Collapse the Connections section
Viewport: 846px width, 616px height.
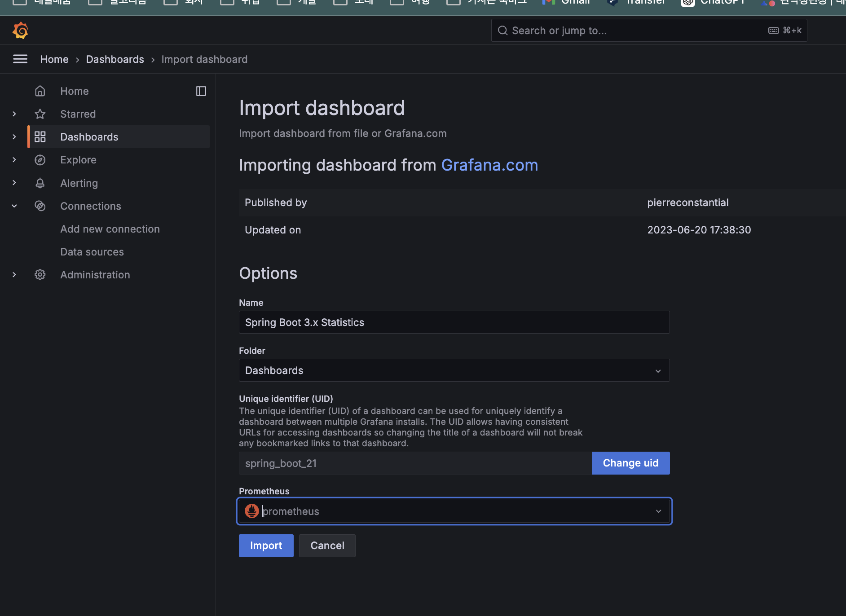(14, 206)
